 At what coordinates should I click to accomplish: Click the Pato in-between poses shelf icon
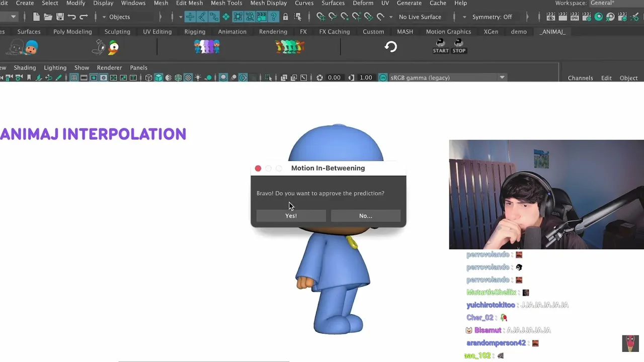click(x=290, y=47)
